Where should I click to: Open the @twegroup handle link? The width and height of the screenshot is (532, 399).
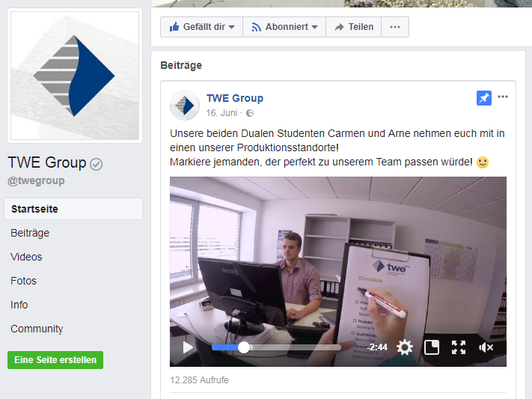[x=36, y=180]
